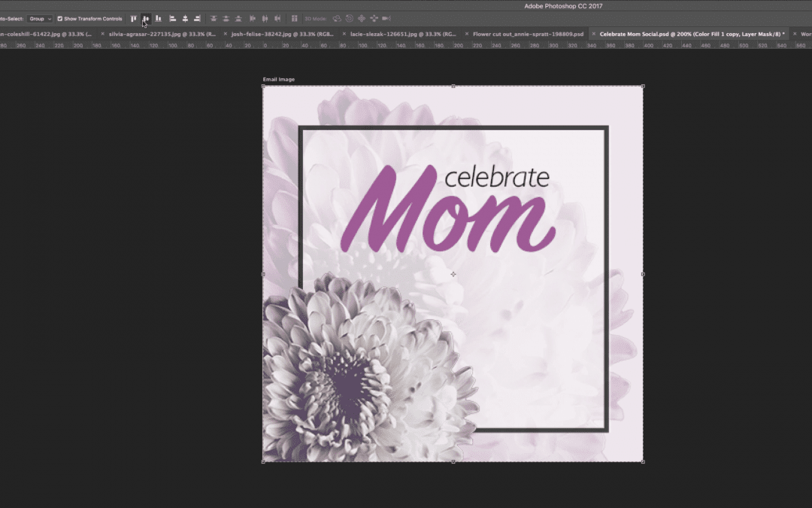This screenshot has width=812, height=508.
Task: Click the top-left transform handle
Action: 264,86
